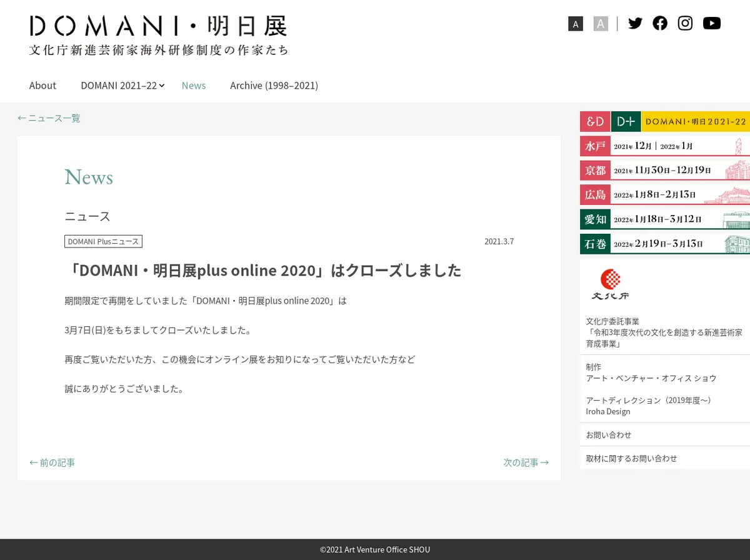750x560 pixels.
Task: Click the DOMANI・明日展 site logo
Action: pyautogui.click(x=159, y=36)
